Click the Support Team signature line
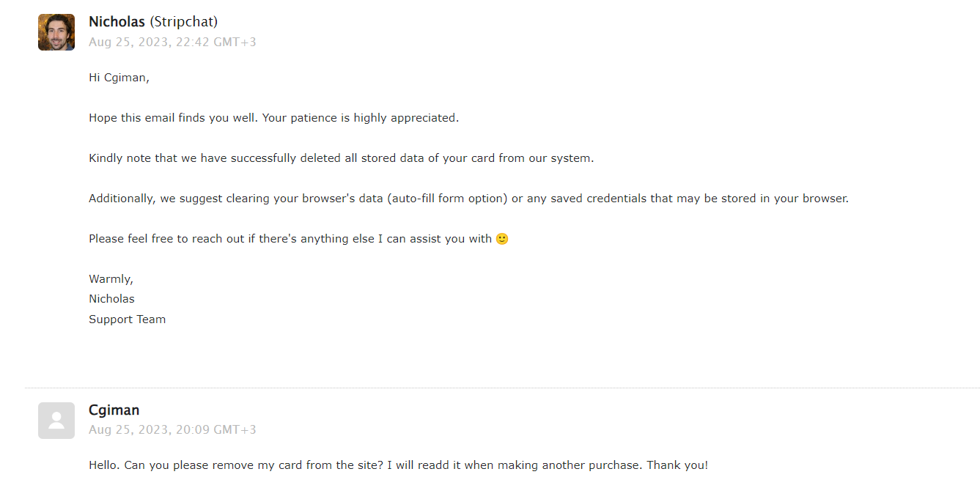The image size is (980, 499). tap(128, 319)
